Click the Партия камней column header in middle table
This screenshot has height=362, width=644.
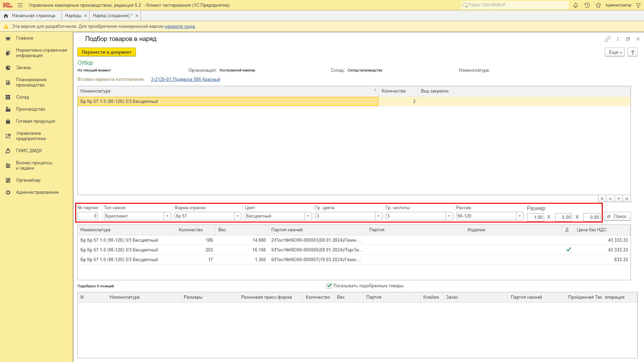click(317, 230)
